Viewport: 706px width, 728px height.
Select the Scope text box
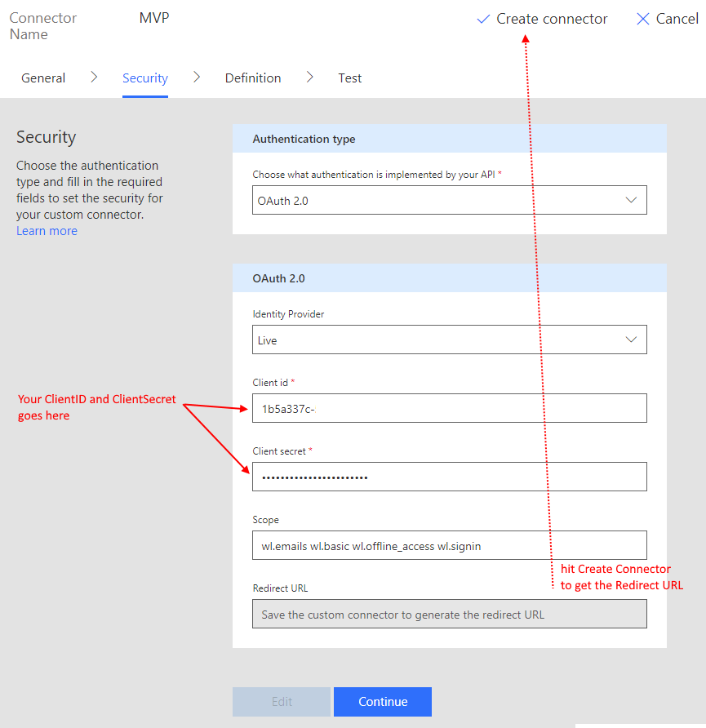pos(449,546)
